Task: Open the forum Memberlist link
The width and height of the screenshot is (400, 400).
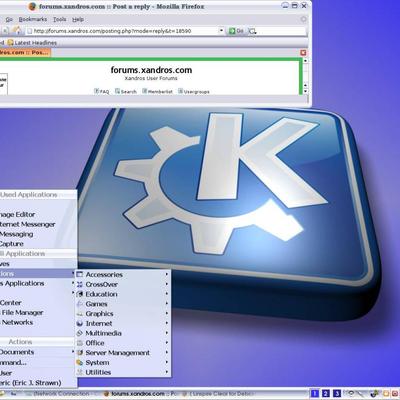Action: pos(157,91)
